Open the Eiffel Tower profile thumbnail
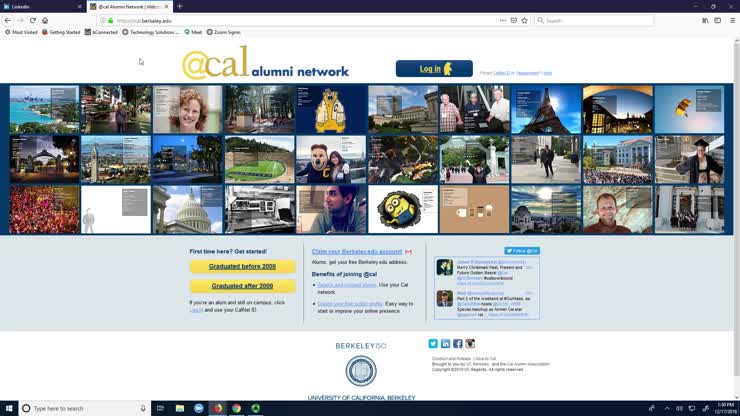Viewport: 740px width, 416px height. pyautogui.click(x=546, y=110)
